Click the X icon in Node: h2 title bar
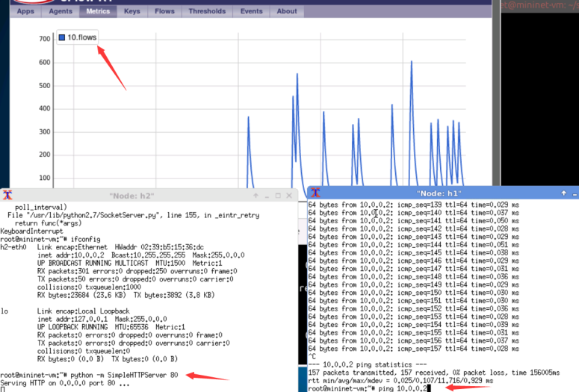Image resolution: width=579 pixels, height=392 pixels. tap(7, 195)
